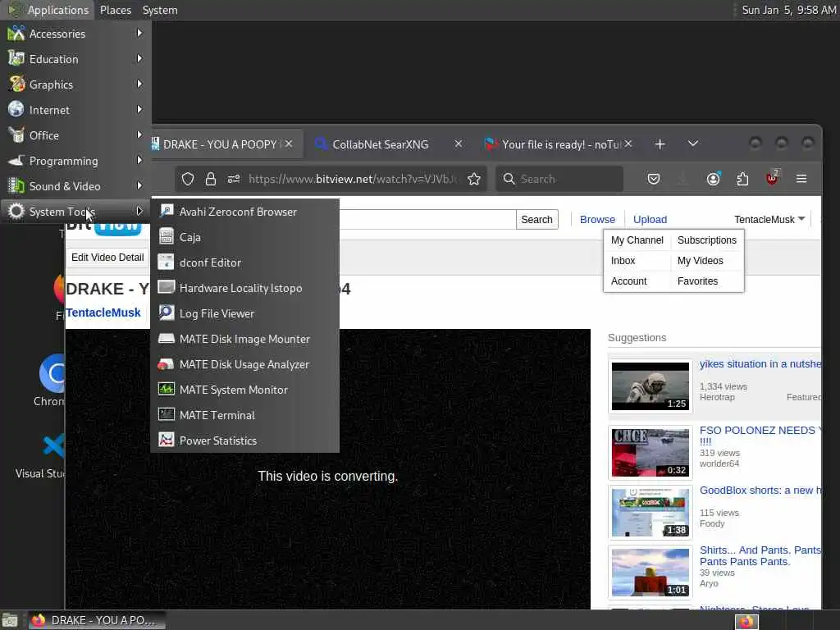Viewport: 840px width, 630px height.
Task: Click the uBlock Origin extension icon
Action: pyautogui.click(x=772, y=178)
